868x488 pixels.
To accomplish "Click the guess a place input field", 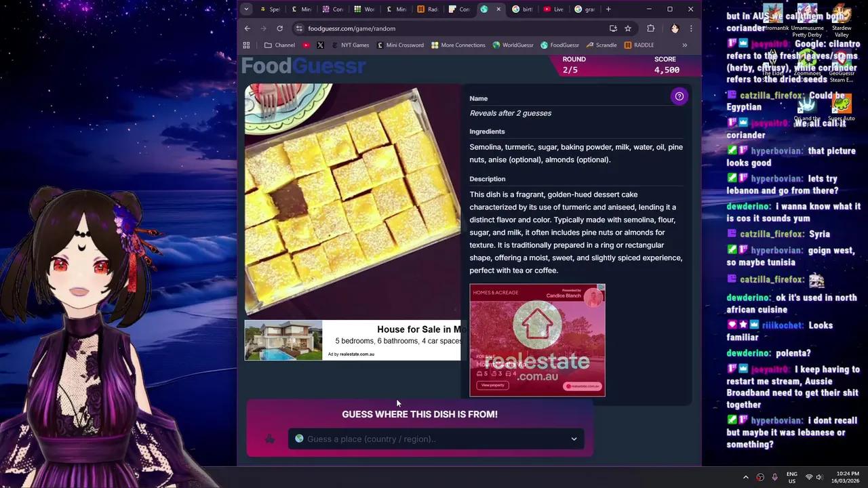I will (435, 439).
